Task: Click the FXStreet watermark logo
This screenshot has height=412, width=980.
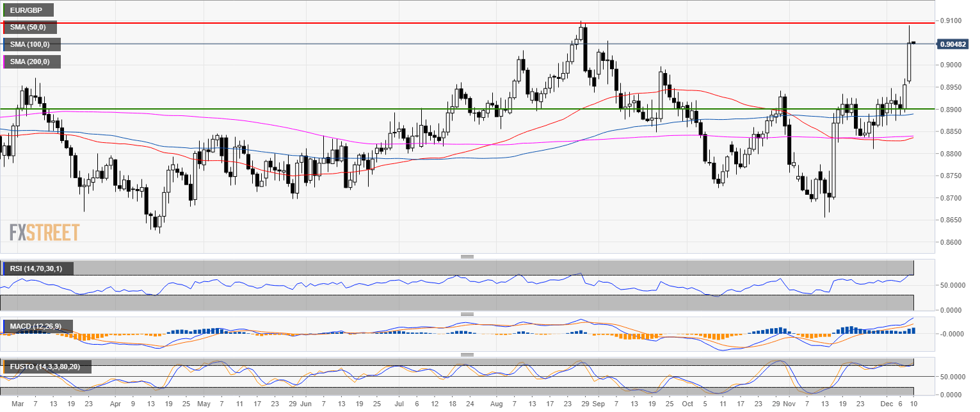Action: [x=45, y=232]
